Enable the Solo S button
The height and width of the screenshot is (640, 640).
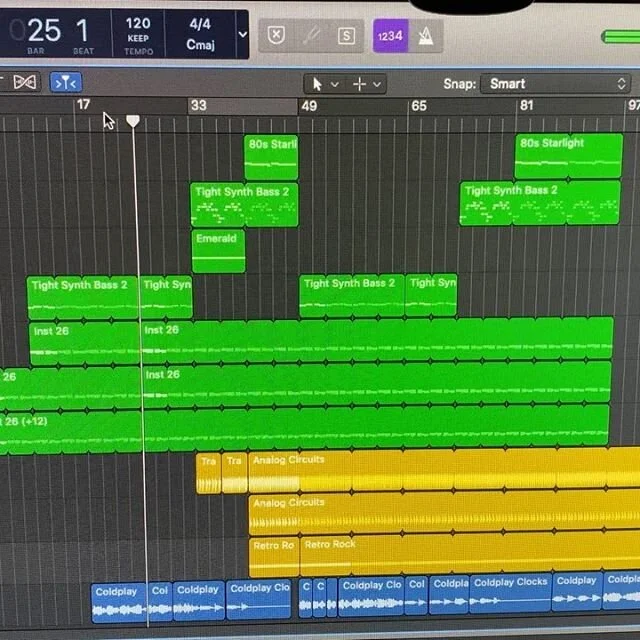click(x=346, y=36)
